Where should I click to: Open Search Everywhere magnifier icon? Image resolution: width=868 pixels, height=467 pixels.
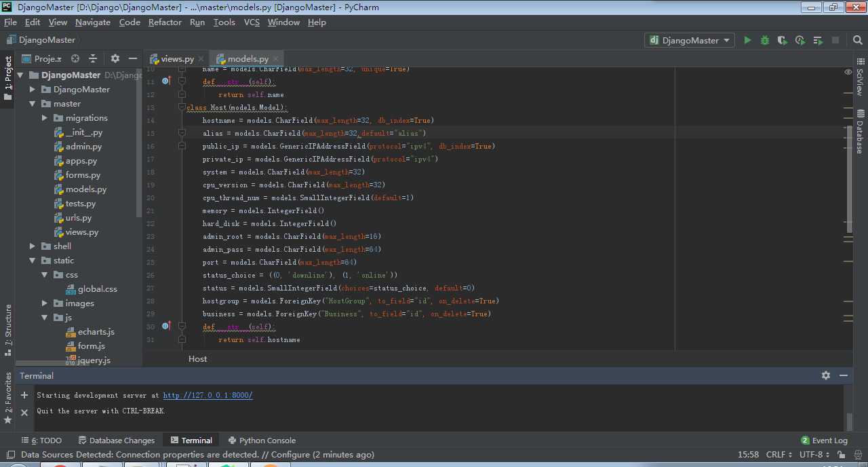pos(856,41)
